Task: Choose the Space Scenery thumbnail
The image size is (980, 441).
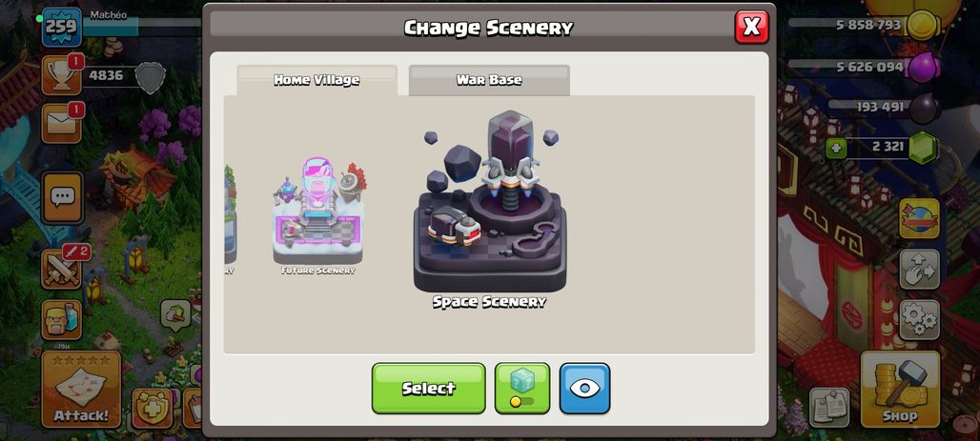Action: tap(489, 210)
